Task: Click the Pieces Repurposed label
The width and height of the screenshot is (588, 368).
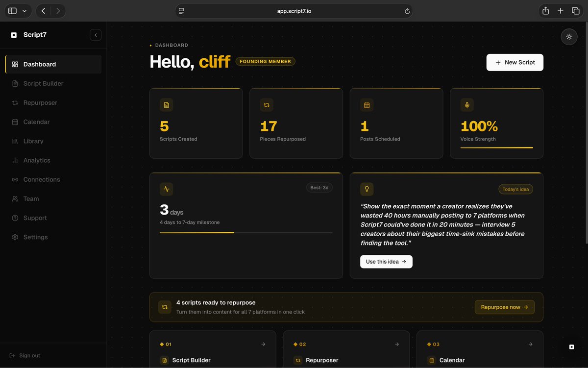Action: pyautogui.click(x=283, y=139)
